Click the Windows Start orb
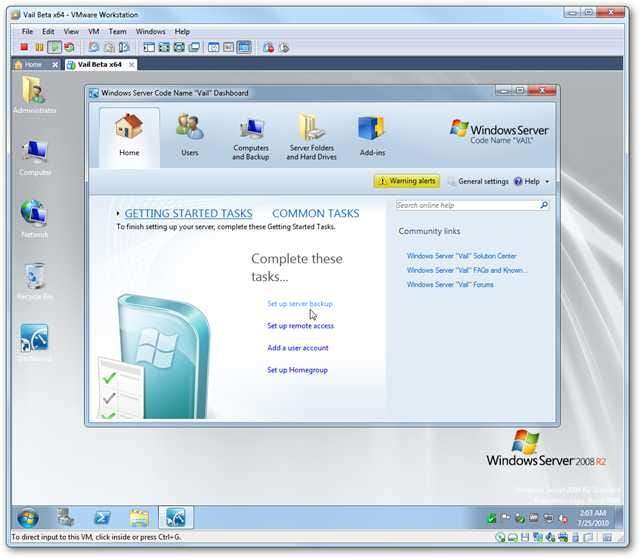The image size is (640, 558). pos(28,517)
